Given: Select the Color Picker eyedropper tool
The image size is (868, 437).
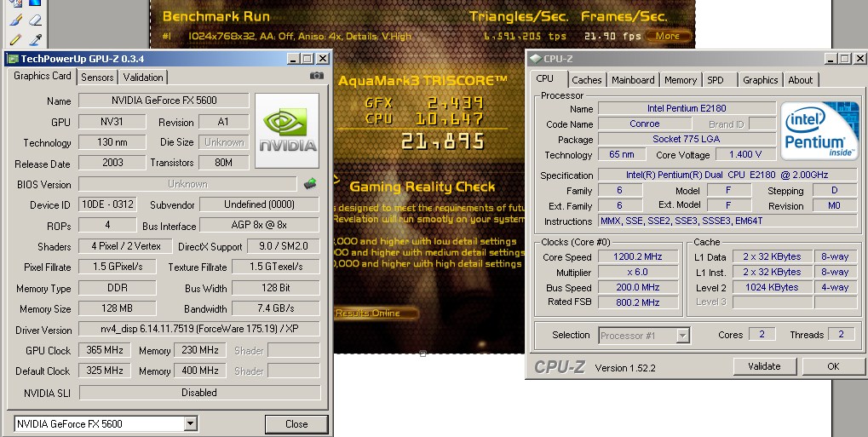Looking at the screenshot, I should (35, 39).
